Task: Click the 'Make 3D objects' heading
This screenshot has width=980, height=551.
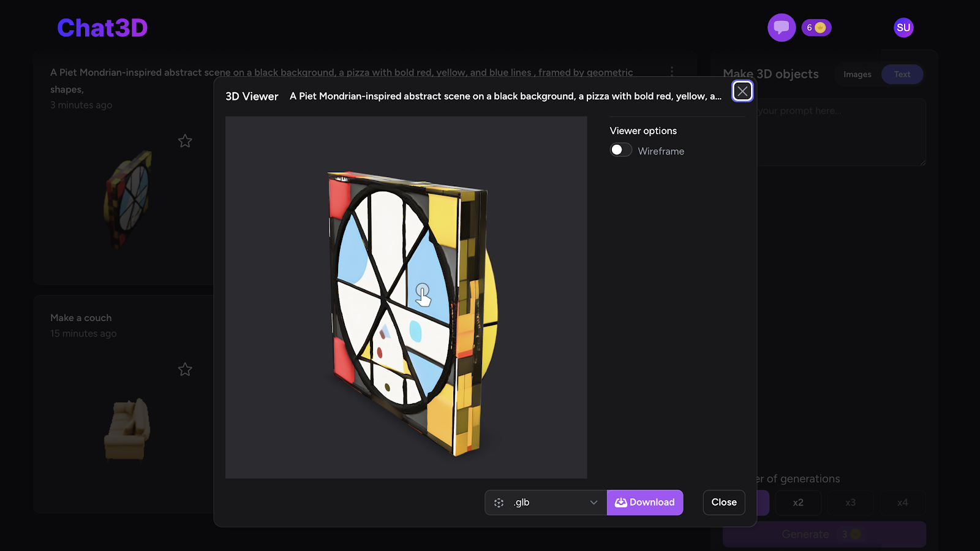Action: pyautogui.click(x=771, y=74)
